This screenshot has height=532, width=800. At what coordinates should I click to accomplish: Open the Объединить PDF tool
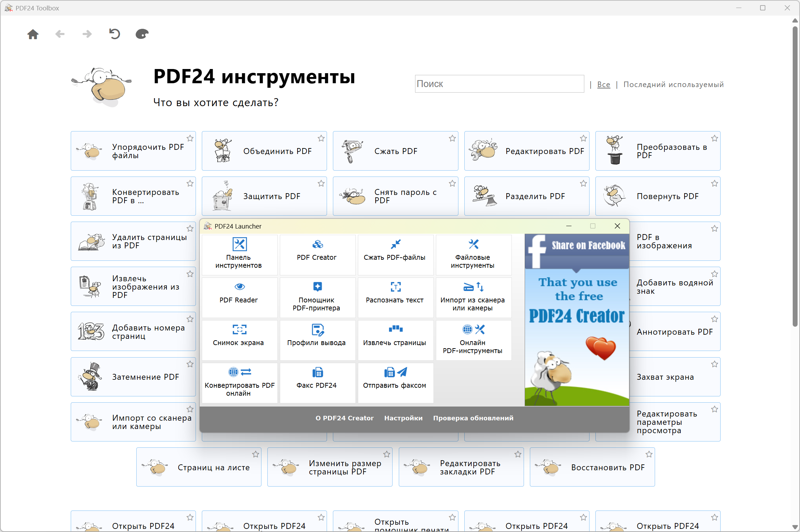tap(264, 151)
